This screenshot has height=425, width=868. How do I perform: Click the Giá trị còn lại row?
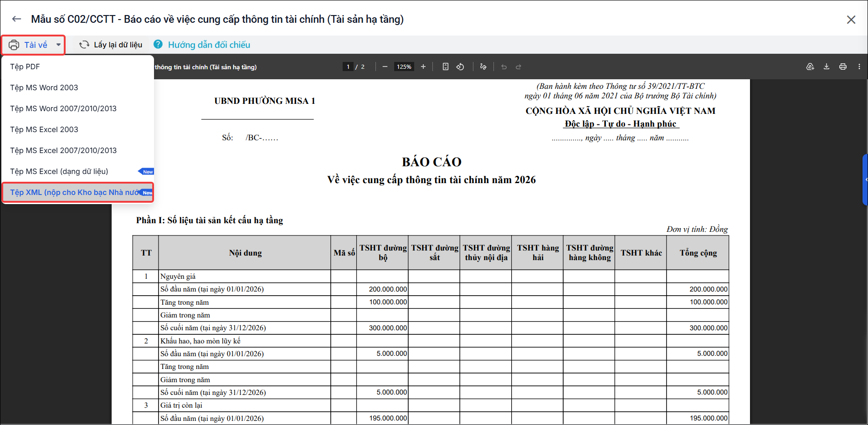[431, 405]
